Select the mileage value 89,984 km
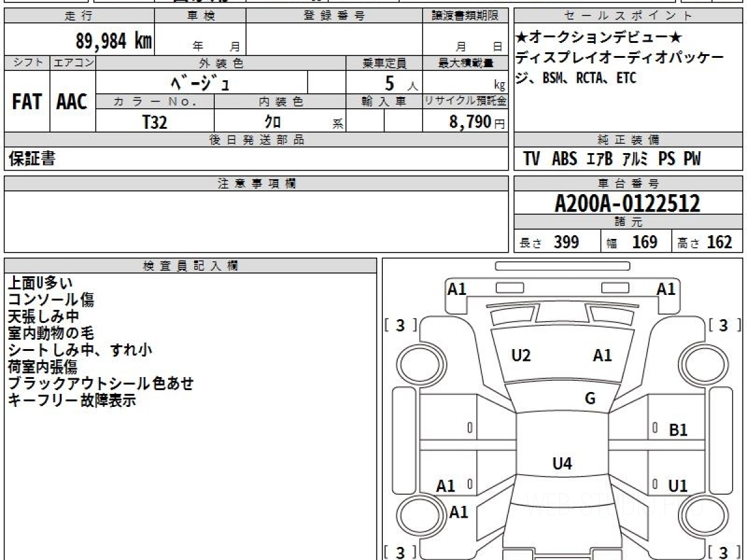Viewport: 747px width, 560px height. click(114, 41)
